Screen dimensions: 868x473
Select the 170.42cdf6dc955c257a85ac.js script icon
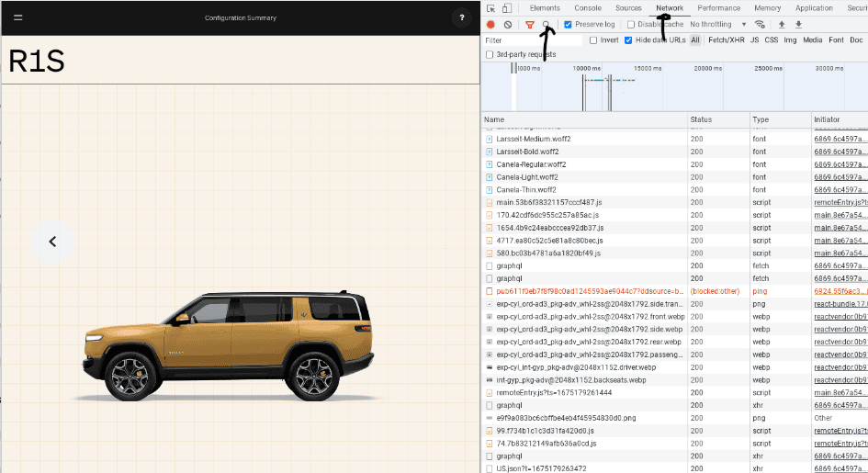(490, 215)
